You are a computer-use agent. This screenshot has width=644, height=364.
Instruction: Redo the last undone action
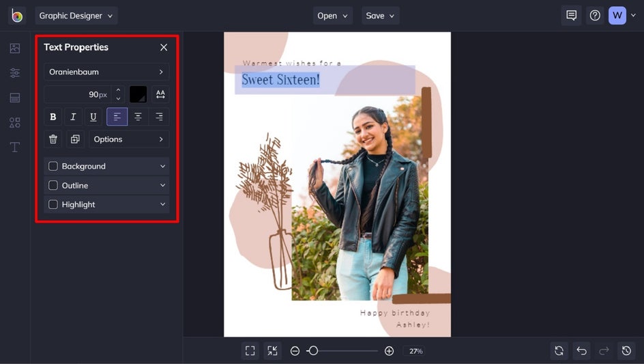[x=604, y=351]
